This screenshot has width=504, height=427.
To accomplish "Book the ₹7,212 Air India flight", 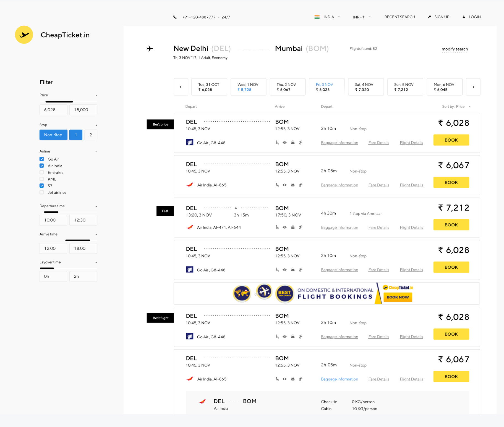I will (451, 225).
